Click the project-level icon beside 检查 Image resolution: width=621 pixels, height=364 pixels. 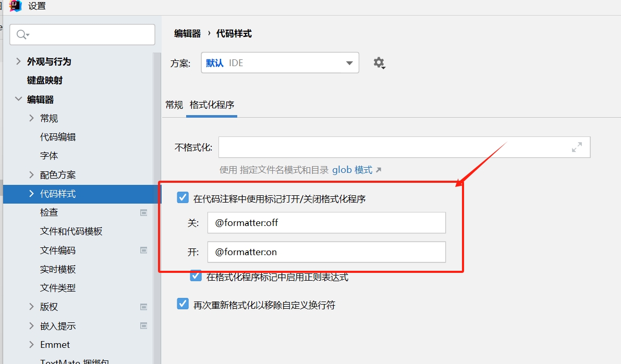[x=144, y=212]
